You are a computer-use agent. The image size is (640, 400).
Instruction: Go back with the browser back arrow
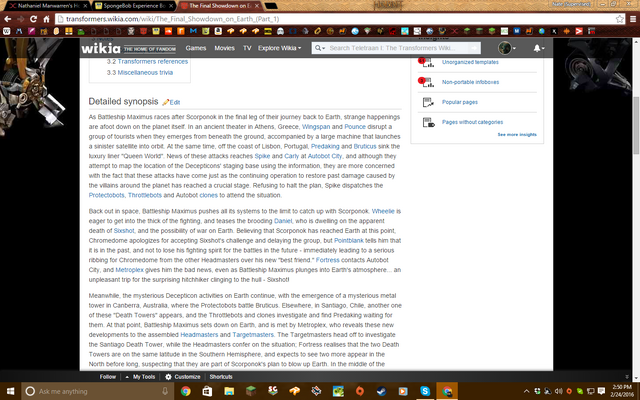pos(7,19)
